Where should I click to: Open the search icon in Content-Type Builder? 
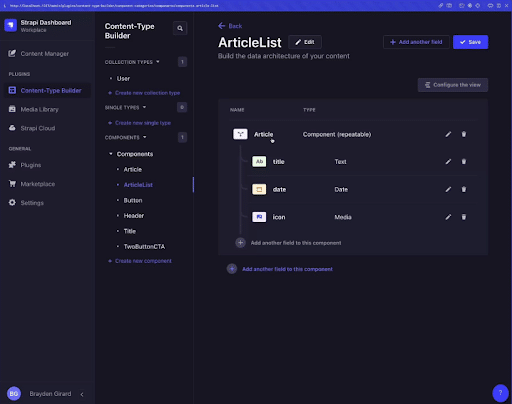tap(180, 28)
